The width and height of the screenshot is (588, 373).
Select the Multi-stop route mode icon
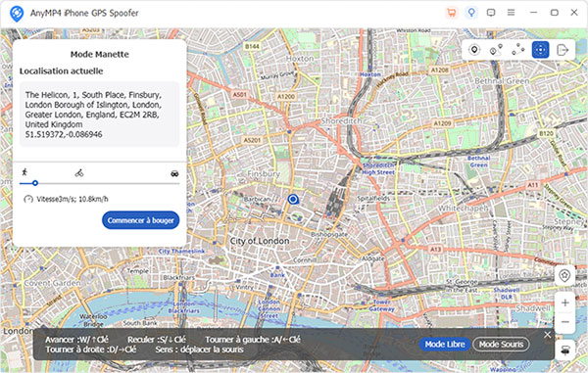518,50
